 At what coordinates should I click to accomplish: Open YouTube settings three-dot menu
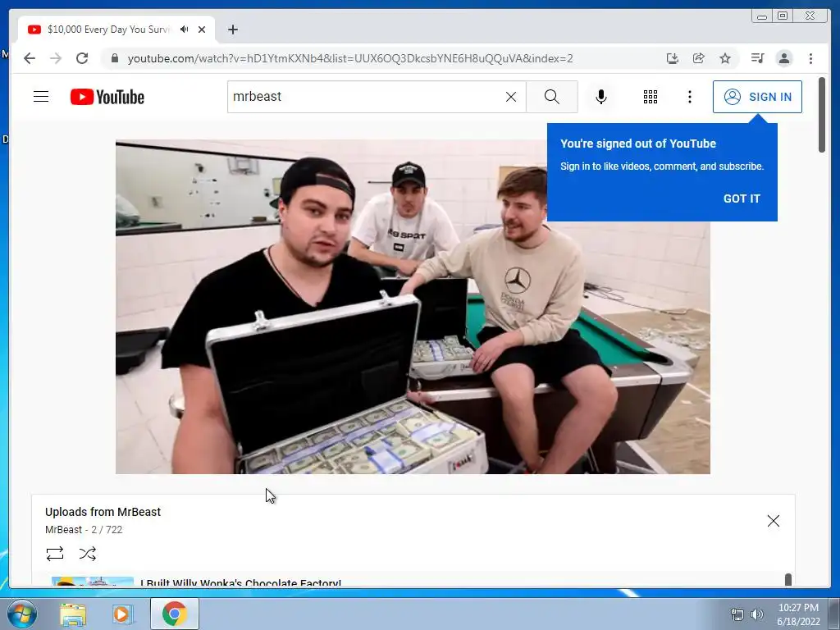point(689,97)
